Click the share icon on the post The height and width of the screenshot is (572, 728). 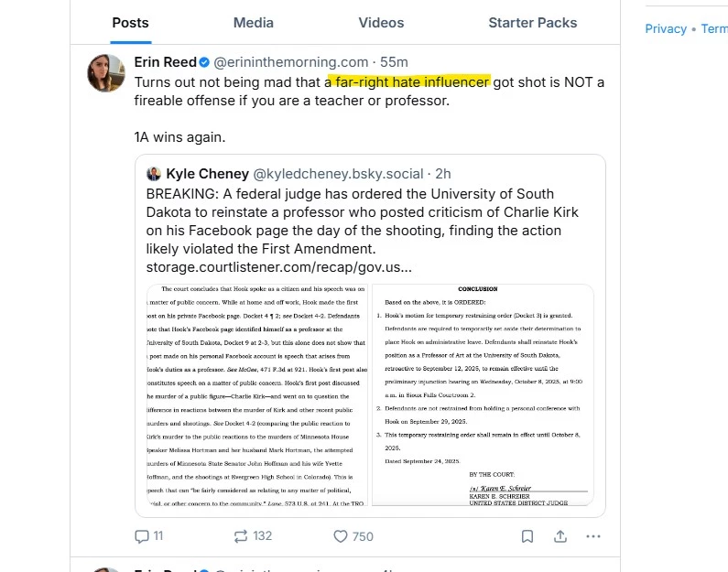(x=560, y=536)
